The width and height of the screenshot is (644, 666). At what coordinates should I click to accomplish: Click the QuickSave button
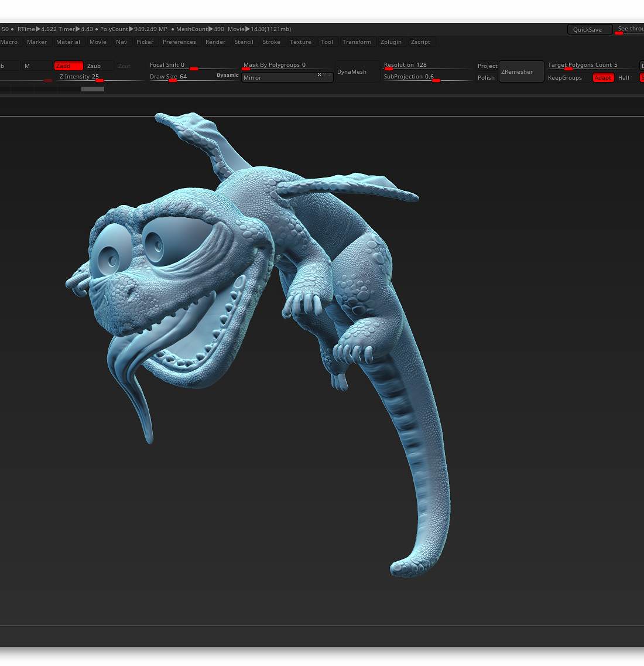(590, 29)
